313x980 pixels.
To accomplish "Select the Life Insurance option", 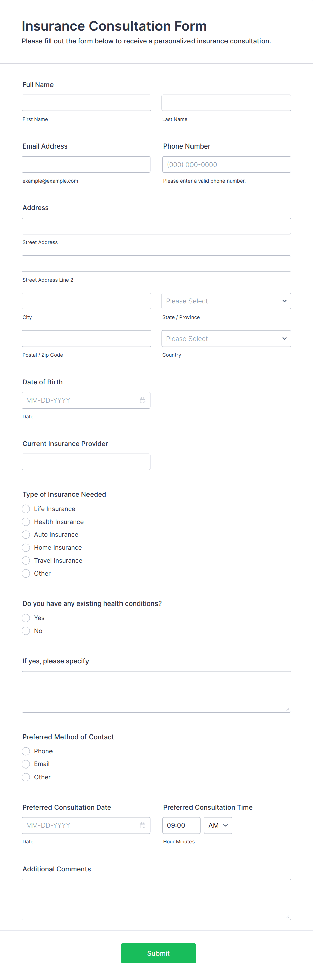I will point(26,509).
